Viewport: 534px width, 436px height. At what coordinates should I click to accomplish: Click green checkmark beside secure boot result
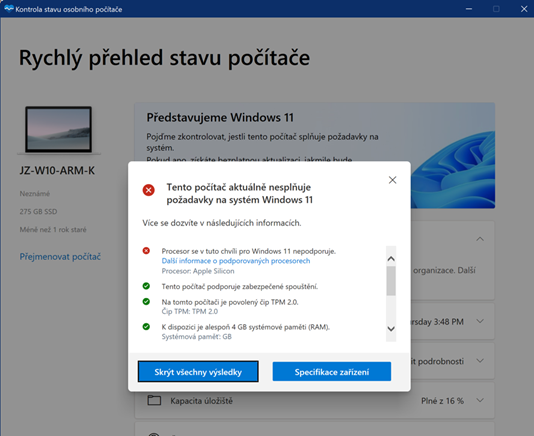click(146, 286)
